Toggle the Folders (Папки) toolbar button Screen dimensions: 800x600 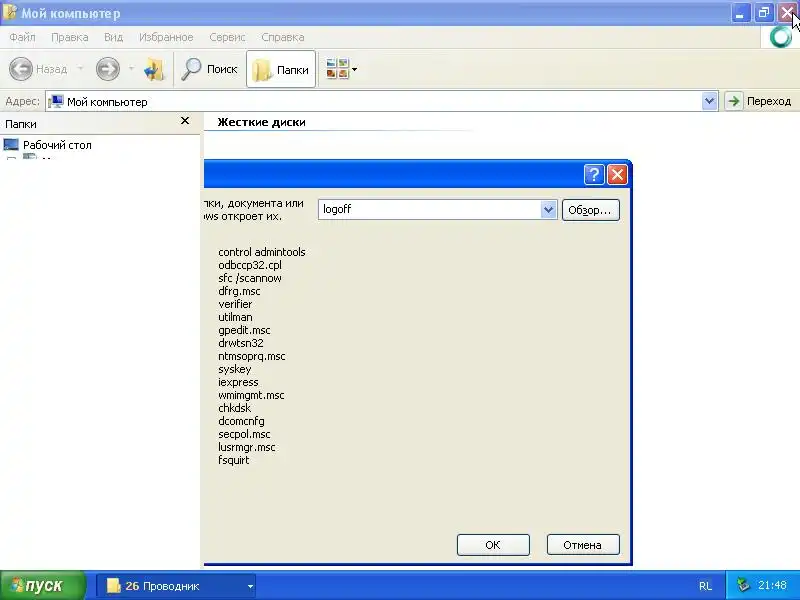[281, 69]
